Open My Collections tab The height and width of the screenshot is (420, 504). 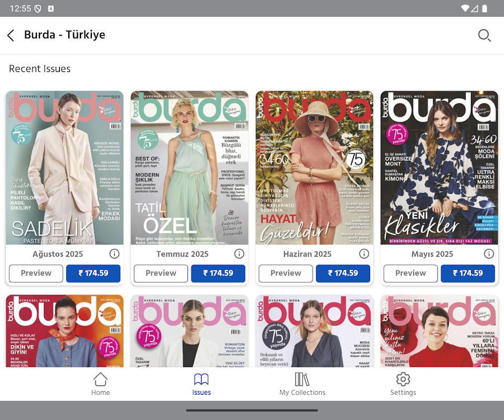[x=302, y=384]
